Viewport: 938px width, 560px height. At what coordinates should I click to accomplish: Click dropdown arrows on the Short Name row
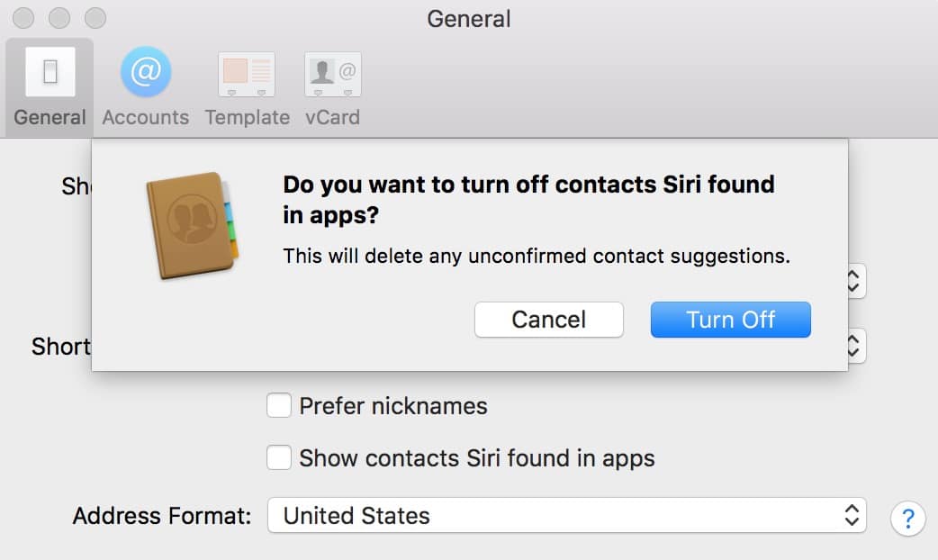[x=855, y=346]
